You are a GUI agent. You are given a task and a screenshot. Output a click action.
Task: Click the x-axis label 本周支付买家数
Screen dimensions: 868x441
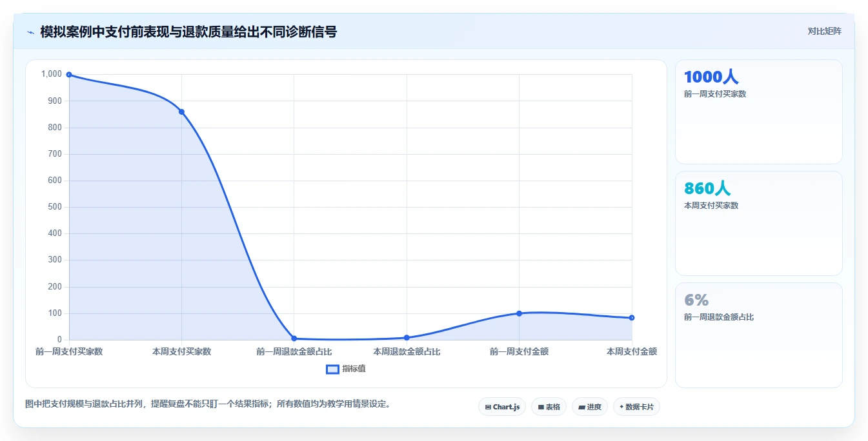pyautogui.click(x=181, y=351)
